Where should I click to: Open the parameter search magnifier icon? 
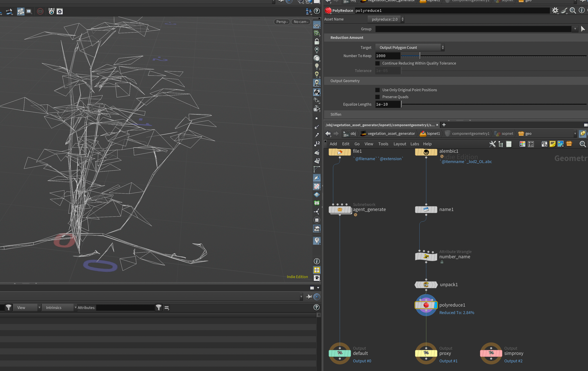573,11
